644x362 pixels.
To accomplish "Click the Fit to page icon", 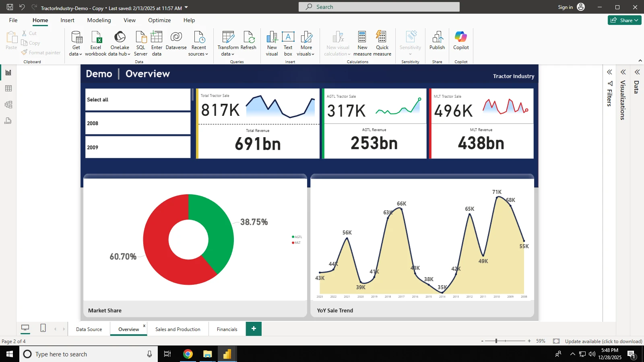I will click(x=556, y=341).
